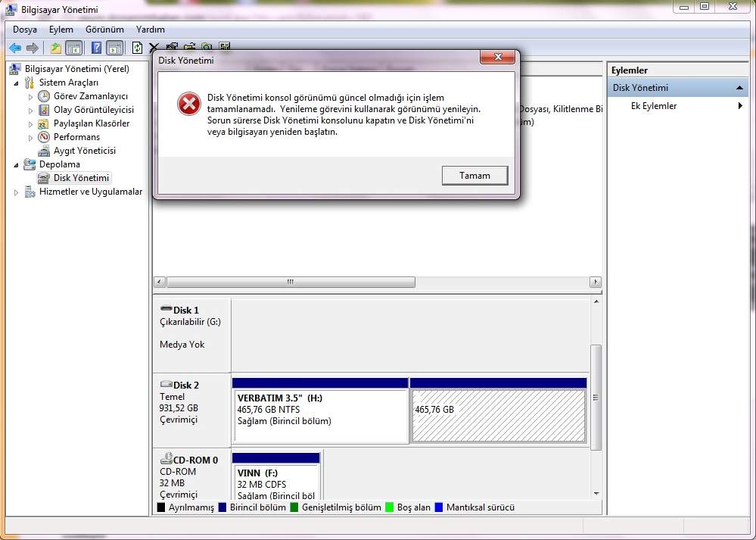This screenshot has height=540, width=756.
Task: Click the Mantıksal sürücü legend label
Action: click(x=481, y=507)
